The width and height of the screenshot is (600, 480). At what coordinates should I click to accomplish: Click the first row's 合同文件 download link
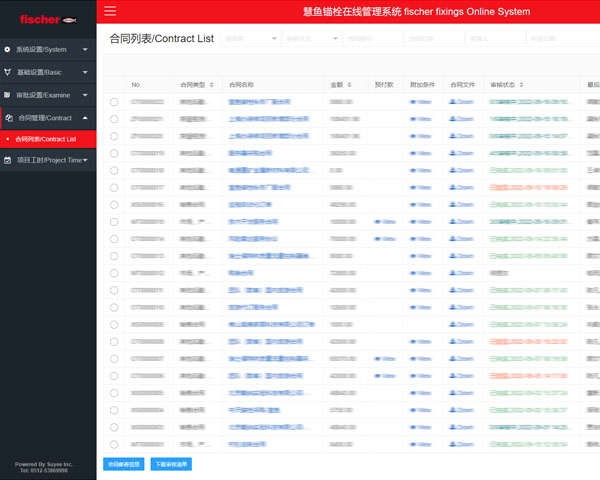click(x=461, y=102)
